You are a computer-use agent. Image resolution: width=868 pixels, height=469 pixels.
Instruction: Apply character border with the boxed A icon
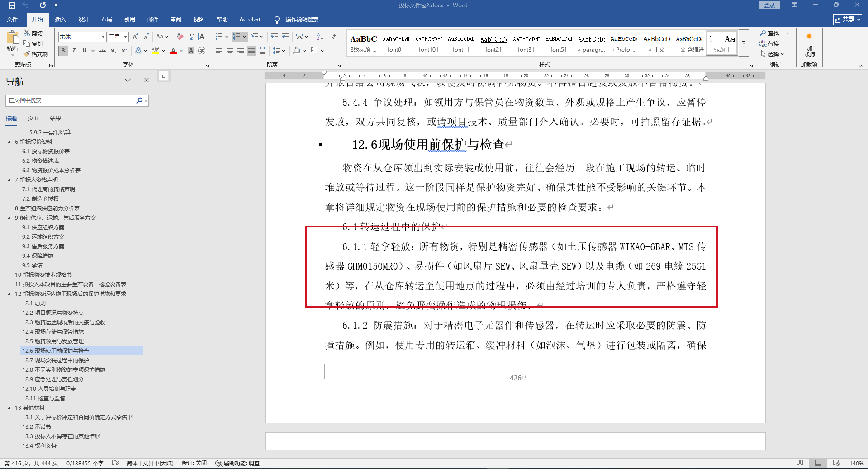pos(202,37)
